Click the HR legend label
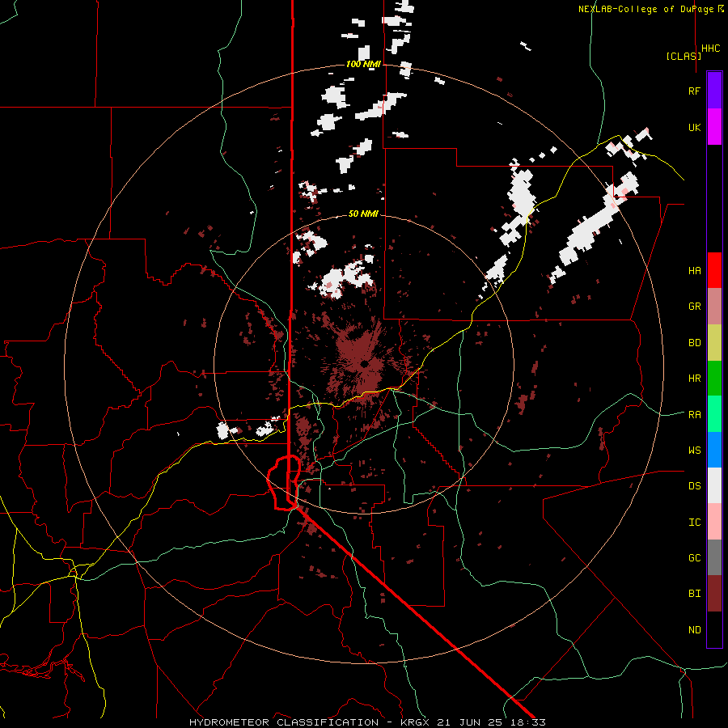Screen dimensions: 728x728 pos(694,379)
